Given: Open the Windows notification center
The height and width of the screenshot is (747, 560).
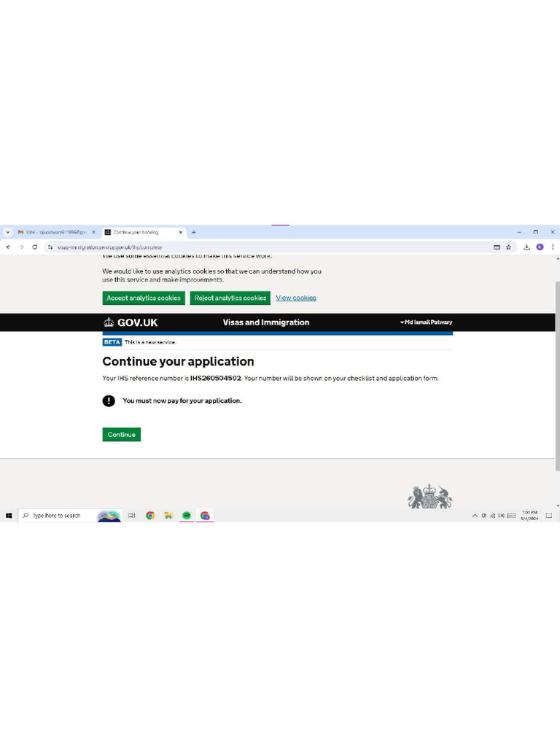Looking at the screenshot, I should click(548, 516).
